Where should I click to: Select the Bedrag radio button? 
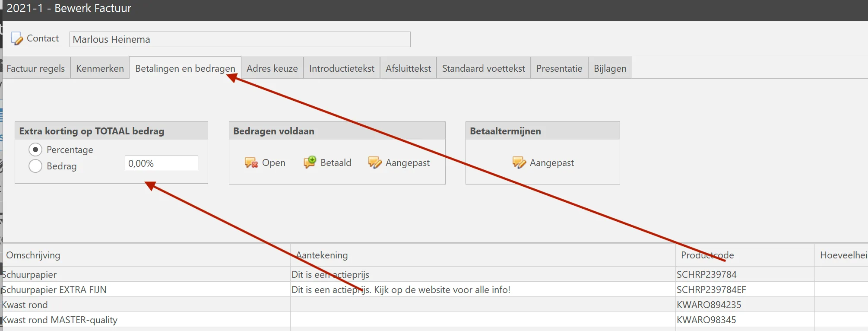(x=35, y=166)
